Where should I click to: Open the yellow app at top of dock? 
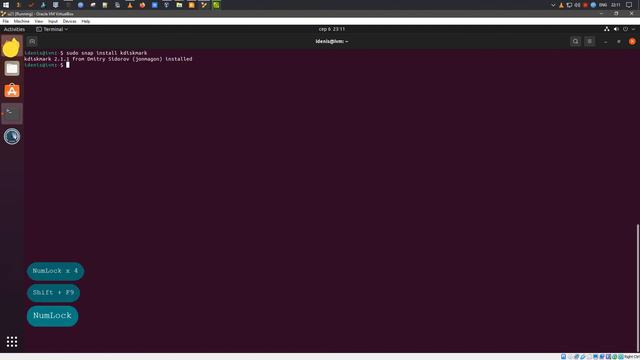tap(12, 47)
